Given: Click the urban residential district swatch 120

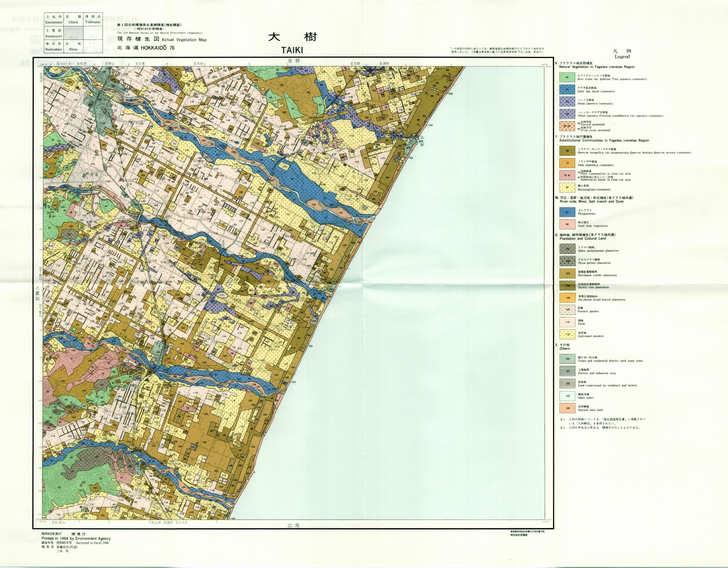Looking at the screenshot, I should click(x=567, y=359).
